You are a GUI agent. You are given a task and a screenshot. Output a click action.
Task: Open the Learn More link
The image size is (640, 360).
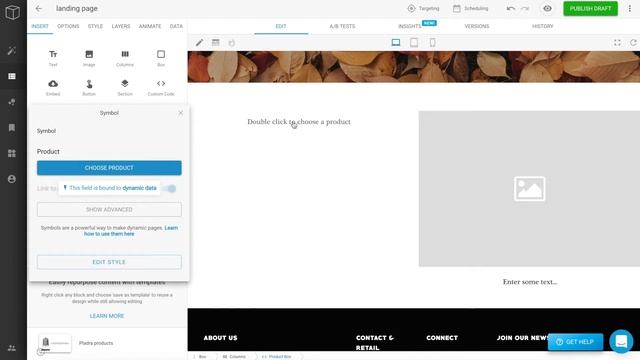pos(107,316)
